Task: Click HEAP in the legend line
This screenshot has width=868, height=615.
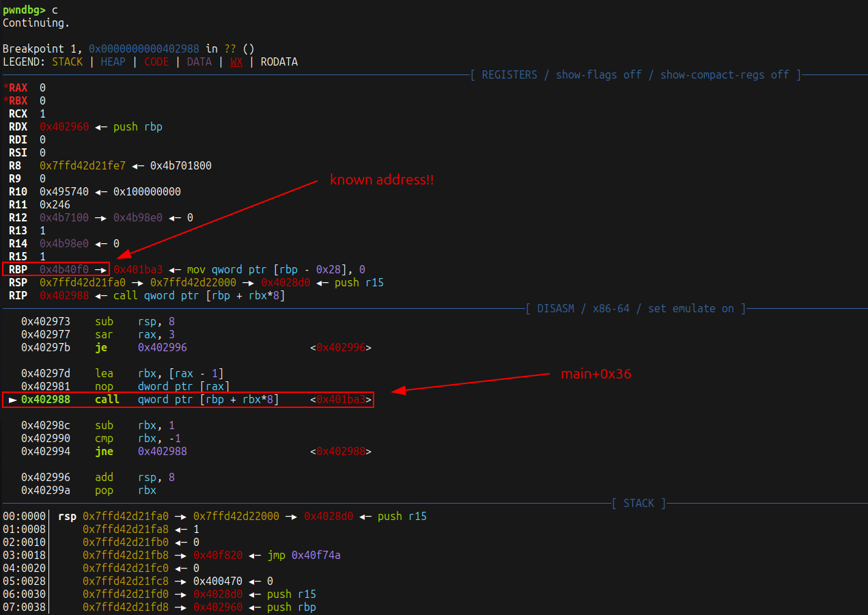Action: point(113,61)
